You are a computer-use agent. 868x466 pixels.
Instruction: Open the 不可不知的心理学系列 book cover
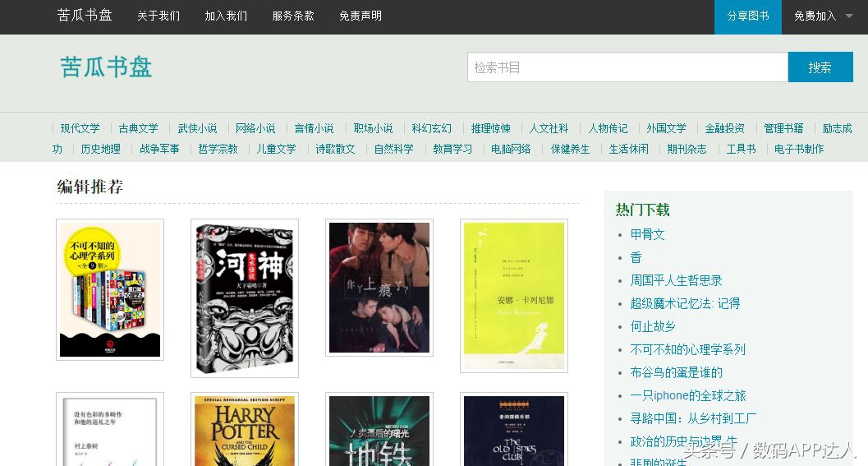click(x=110, y=290)
